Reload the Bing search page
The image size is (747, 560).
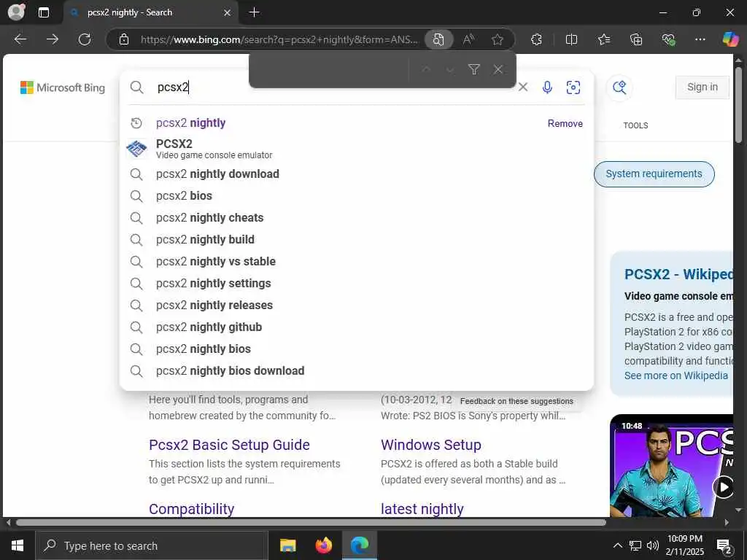[85, 39]
